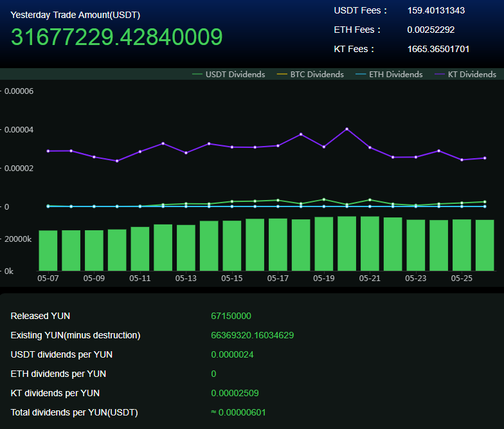Image resolution: width=504 pixels, height=429 pixels.
Task: Toggle KT Dividends legend series
Action: tap(465, 75)
